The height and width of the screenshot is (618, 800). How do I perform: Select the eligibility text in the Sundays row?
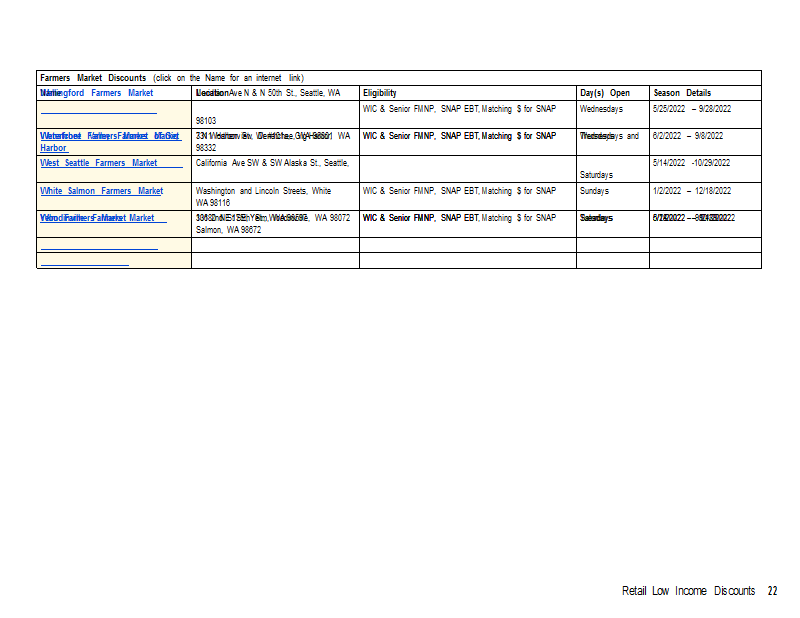(459, 191)
